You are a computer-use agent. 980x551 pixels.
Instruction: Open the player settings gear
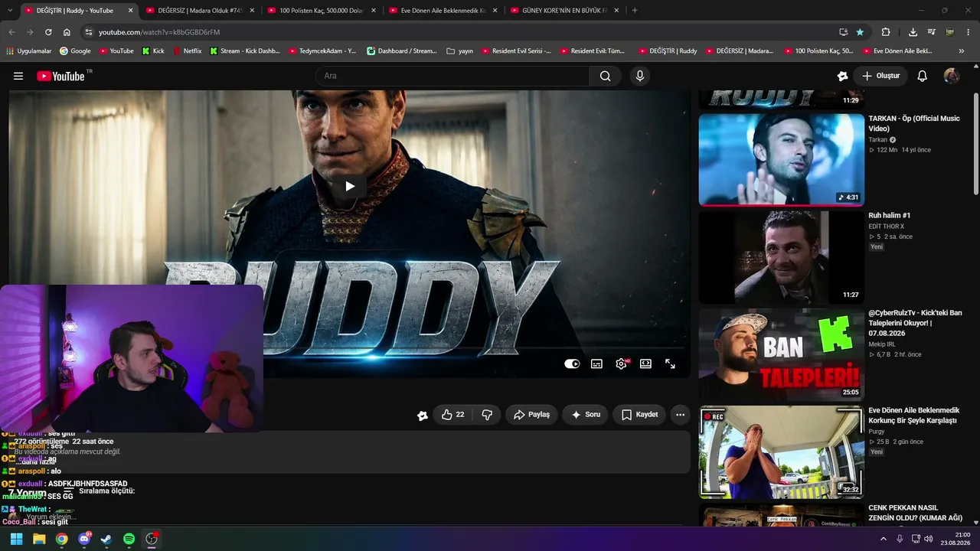pyautogui.click(x=621, y=364)
